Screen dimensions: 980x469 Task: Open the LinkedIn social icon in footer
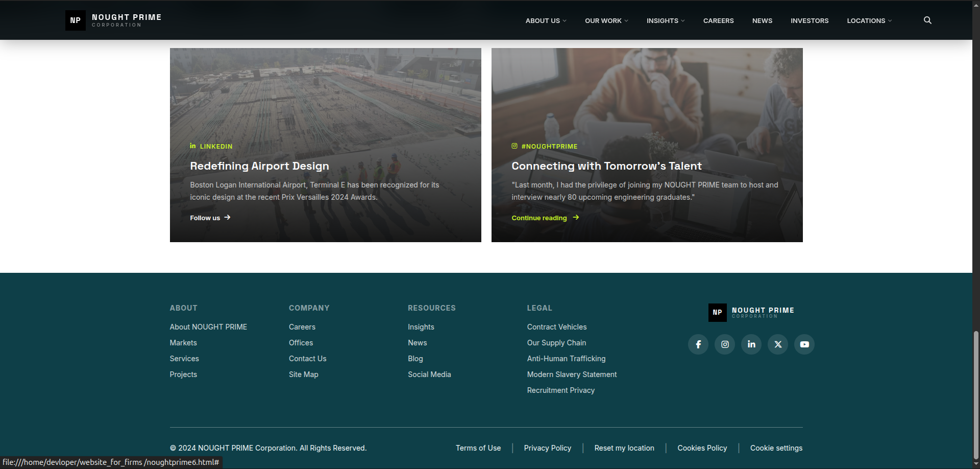(x=751, y=344)
